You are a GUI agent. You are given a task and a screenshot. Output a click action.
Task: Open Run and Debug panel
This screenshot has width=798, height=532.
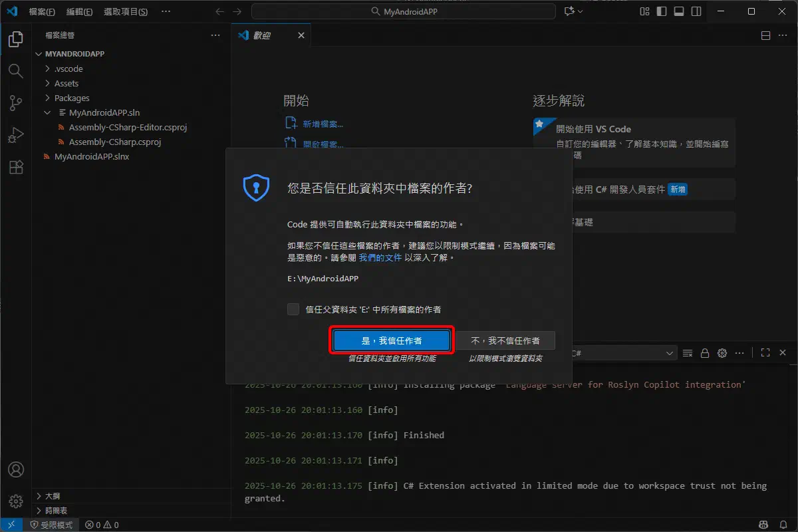[16, 135]
